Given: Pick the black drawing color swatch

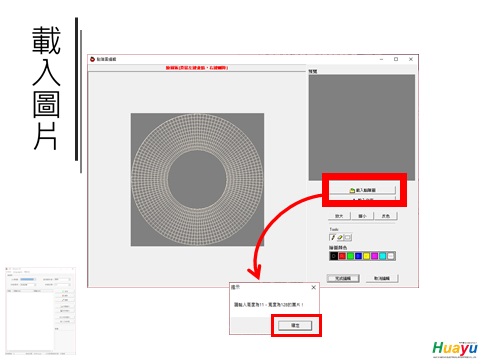Looking at the screenshot, I should coord(334,256).
